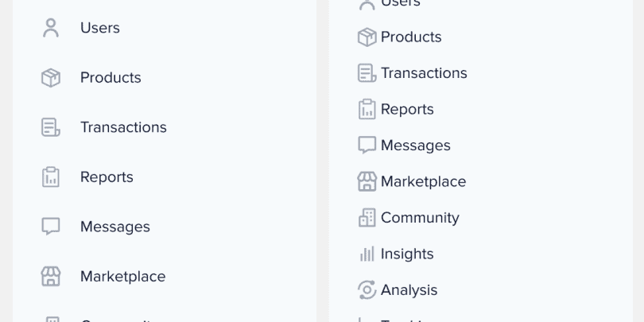Click the Products box icon in the compact right menu
The image size is (644, 322).
[x=367, y=37]
